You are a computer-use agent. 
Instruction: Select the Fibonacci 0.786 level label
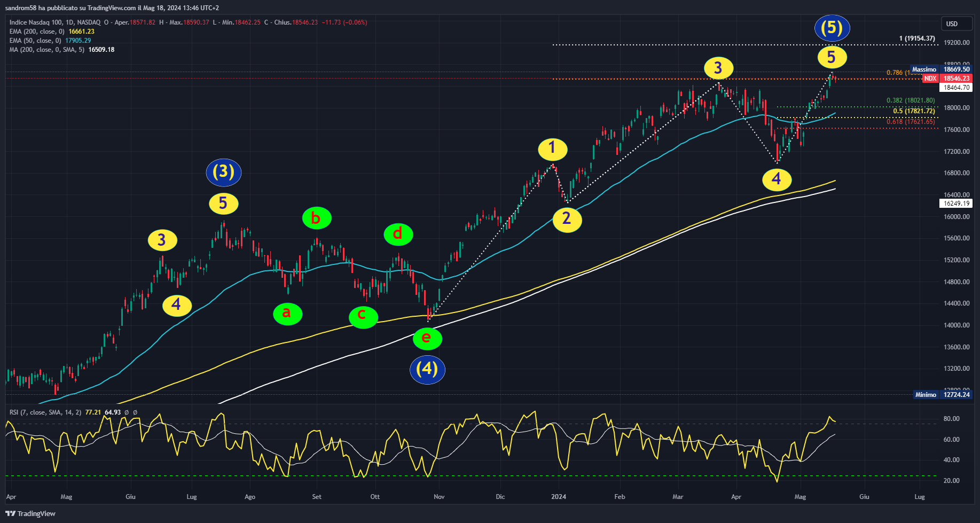(898, 73)
